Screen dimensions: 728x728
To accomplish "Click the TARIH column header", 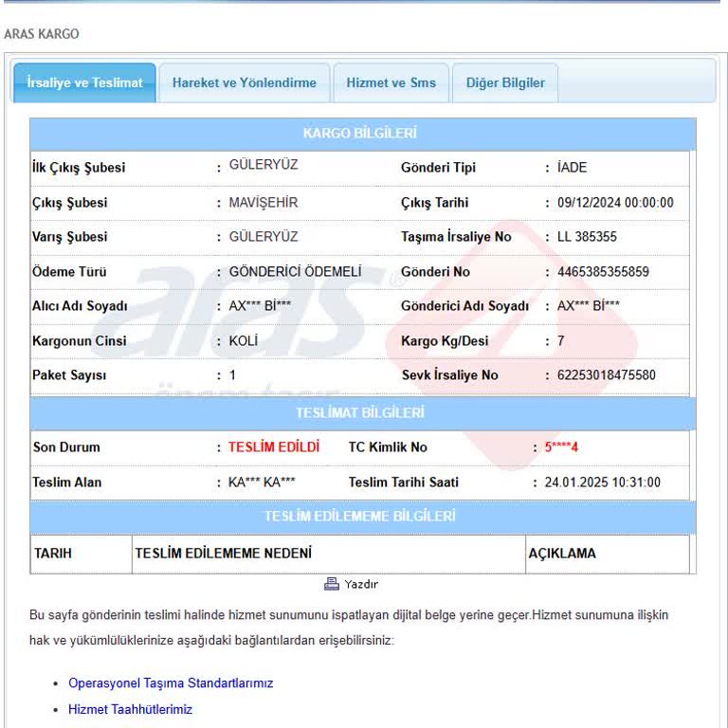I will coord(53,554).
